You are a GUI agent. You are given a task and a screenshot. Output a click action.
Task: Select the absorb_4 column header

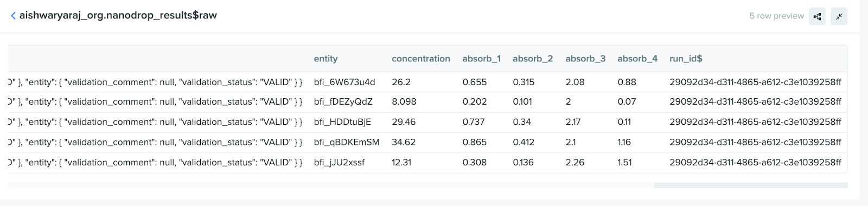637,59
